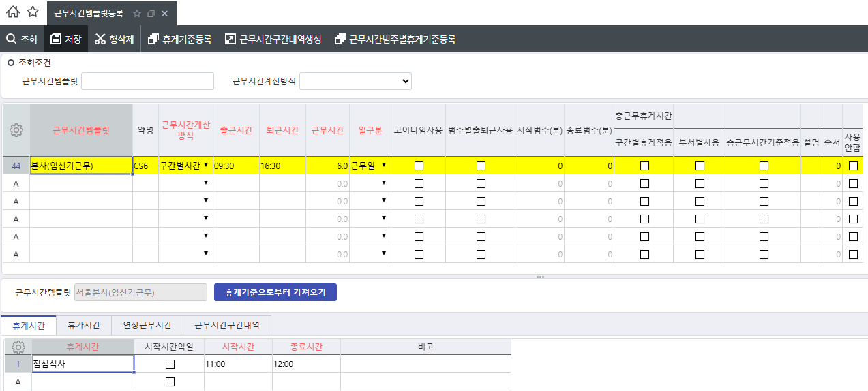Click the 저장 save toolbar button
Viewport: 868px width, 391px height.
coord(65,39)
